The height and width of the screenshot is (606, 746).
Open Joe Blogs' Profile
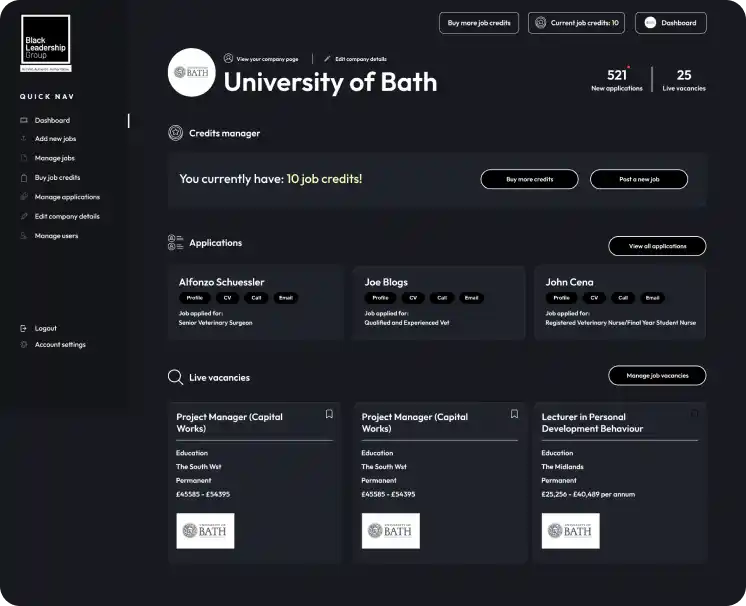click(x=381, y=298)
